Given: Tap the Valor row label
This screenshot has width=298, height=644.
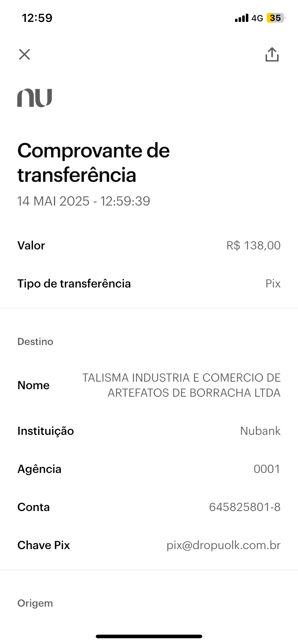Looking at the screenshot, I should coord(31,245).
